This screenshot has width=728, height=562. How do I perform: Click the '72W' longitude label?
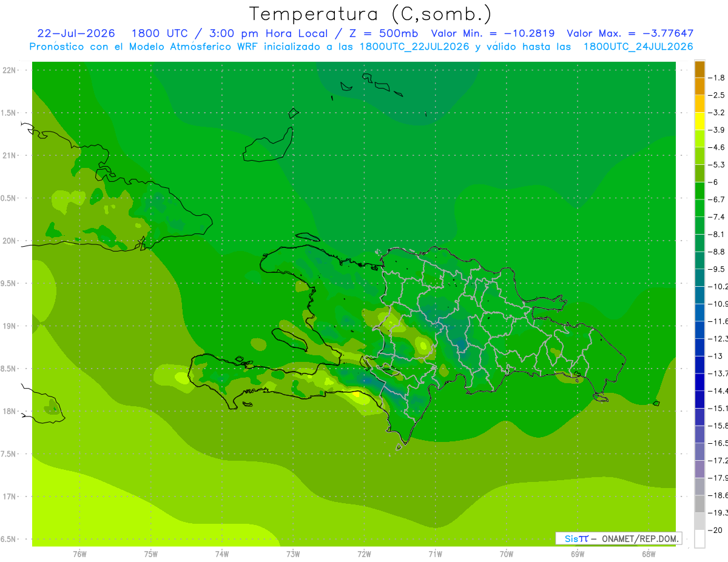tap(364, 554)
